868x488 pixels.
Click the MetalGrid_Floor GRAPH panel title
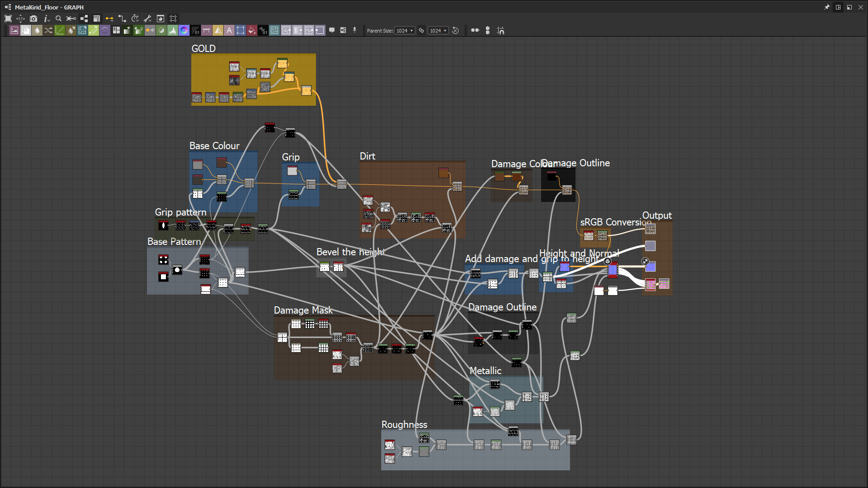tap(49, 7)
